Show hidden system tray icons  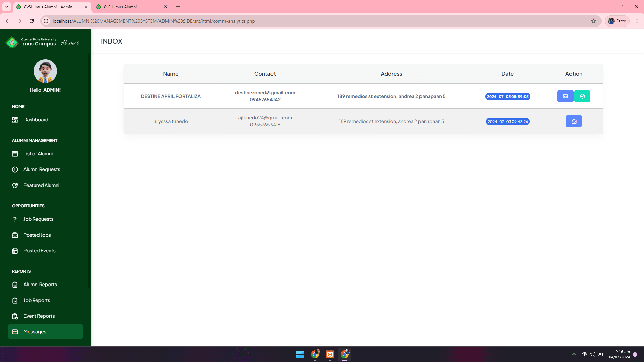[x=574, y=354]
